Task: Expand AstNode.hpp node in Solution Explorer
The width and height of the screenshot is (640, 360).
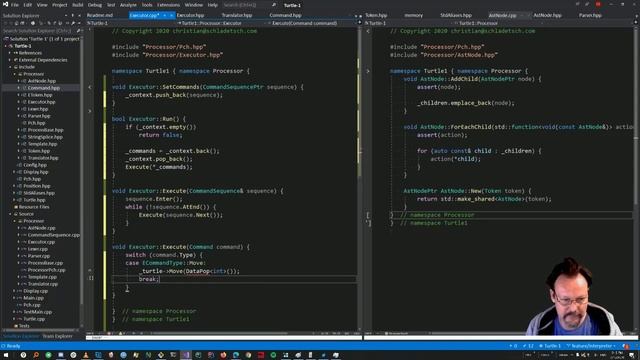Action: 19,81
